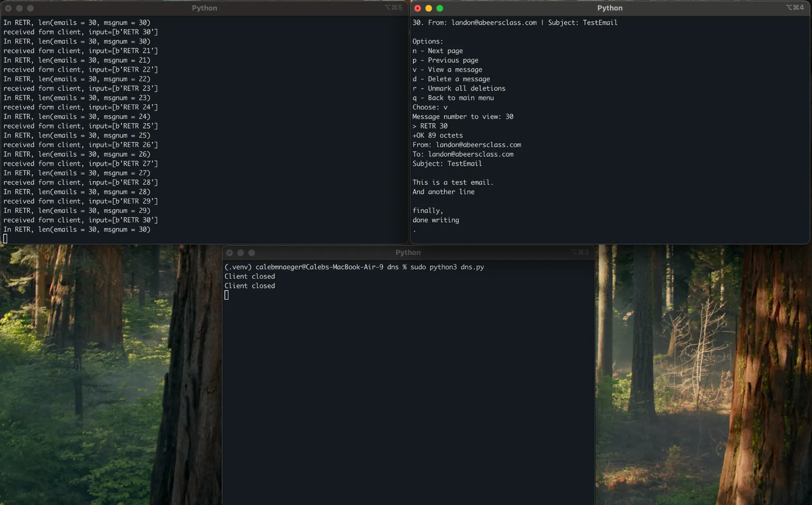Click 'This is a test email.' text
This screenshot has height=505, width=812.
point(453,182)
